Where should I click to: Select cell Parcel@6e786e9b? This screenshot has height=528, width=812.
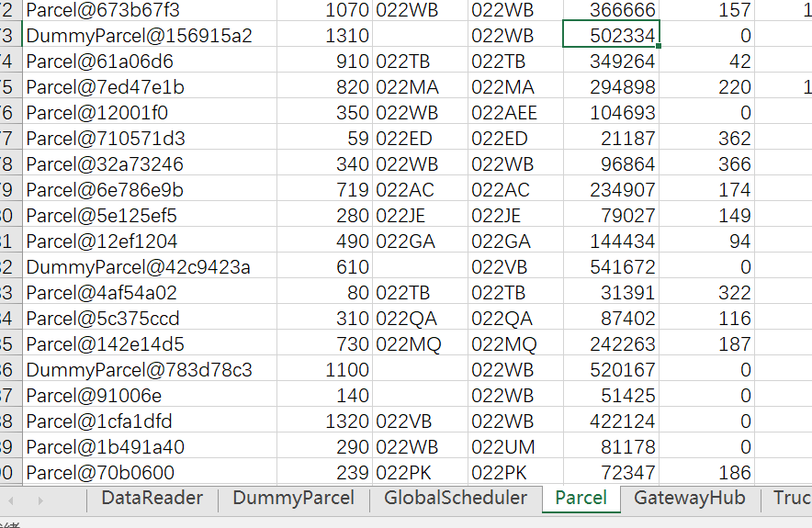tap(150, 188)
